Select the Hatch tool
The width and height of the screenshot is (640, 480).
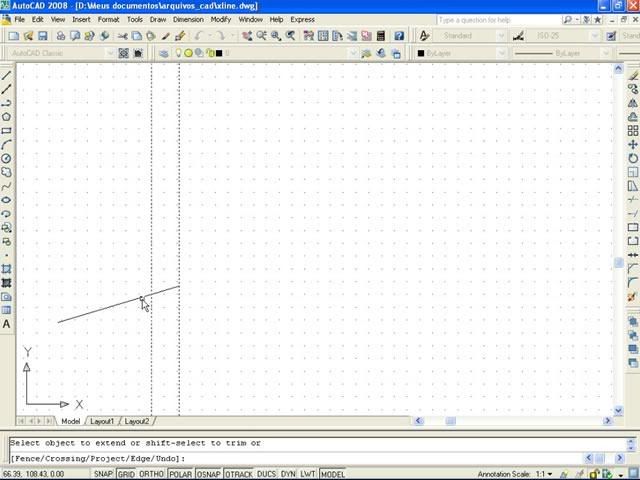[6, 282]
